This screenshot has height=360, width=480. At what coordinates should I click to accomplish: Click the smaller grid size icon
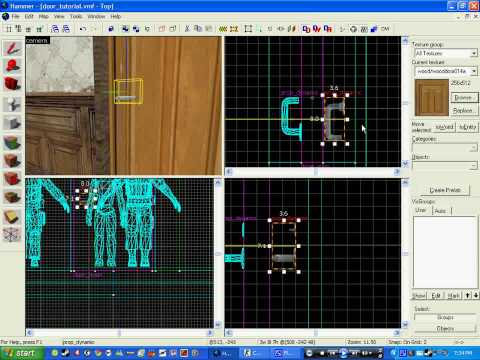(29, 29)
